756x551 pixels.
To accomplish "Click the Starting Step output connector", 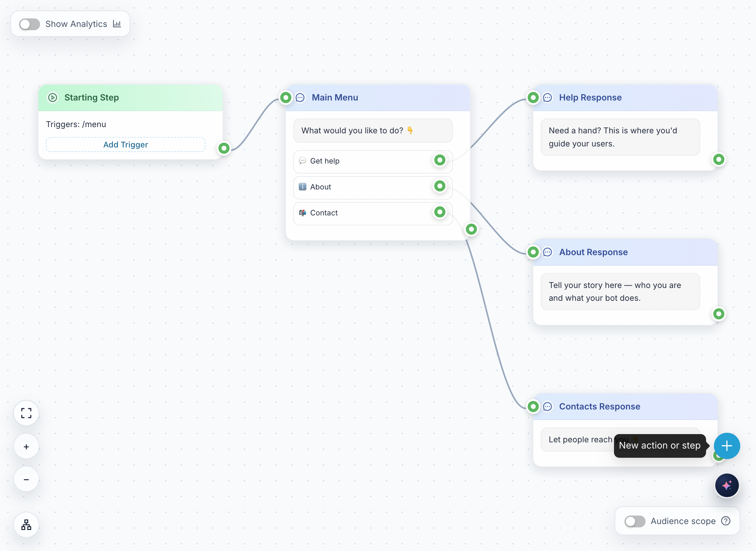I will pyautogui.click(x=224, y=148).
